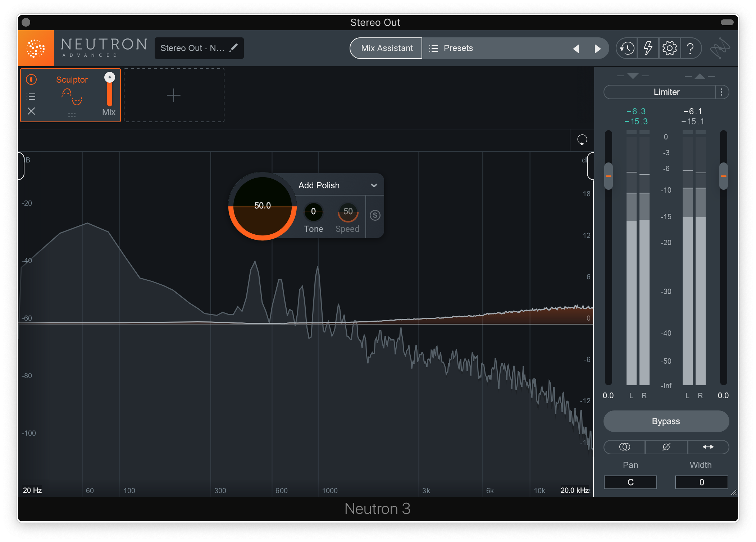This screenshot has height=542, width=756.
Task: Click the input gain down-arrow indicator
Action: [633, 76]
